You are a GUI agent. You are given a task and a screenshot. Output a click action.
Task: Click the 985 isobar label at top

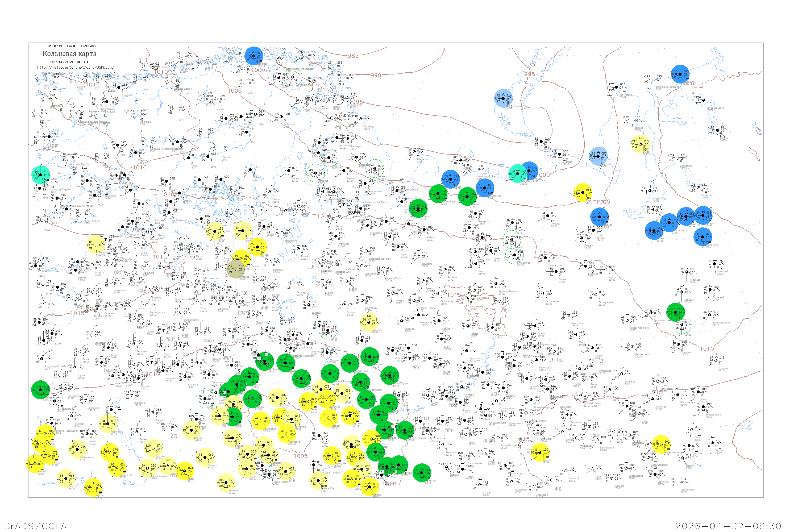click(353, 56)
